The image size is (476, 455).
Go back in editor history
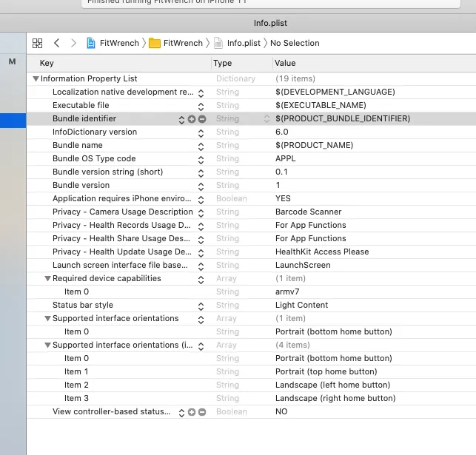56,43
